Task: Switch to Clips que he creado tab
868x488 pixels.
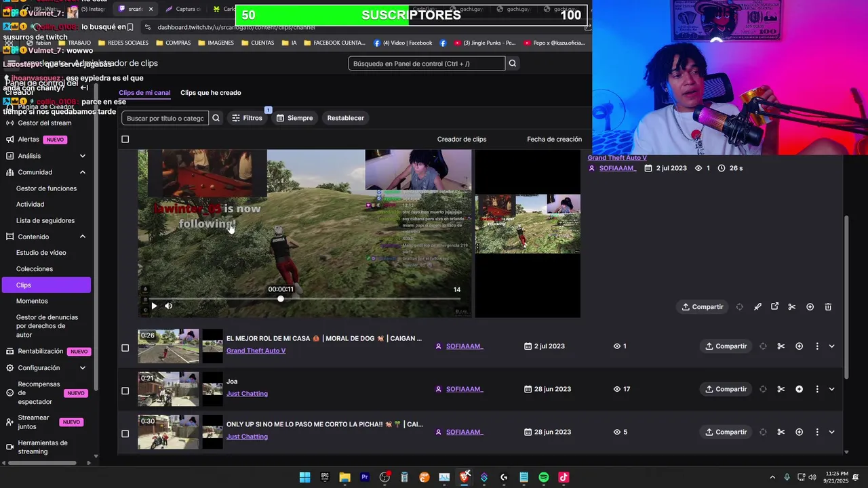Action: [210, 93]
